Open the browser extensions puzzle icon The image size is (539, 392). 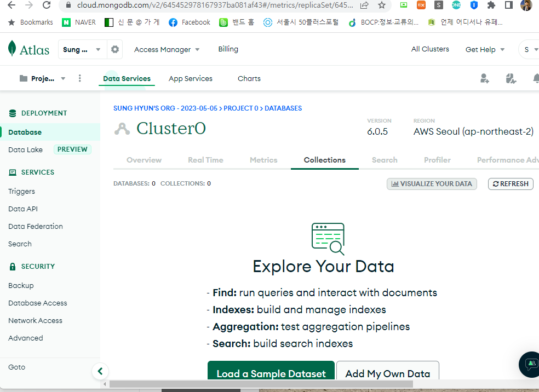[491, 5]
